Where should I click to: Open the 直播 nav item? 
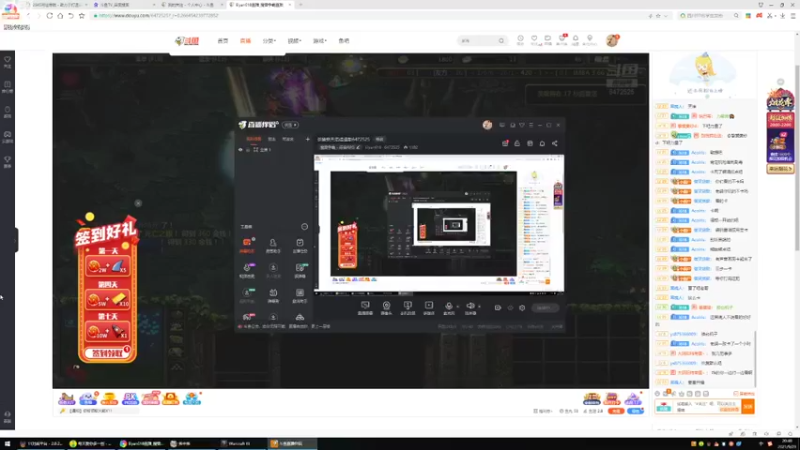pyautogui.click(x=245, y=41)
